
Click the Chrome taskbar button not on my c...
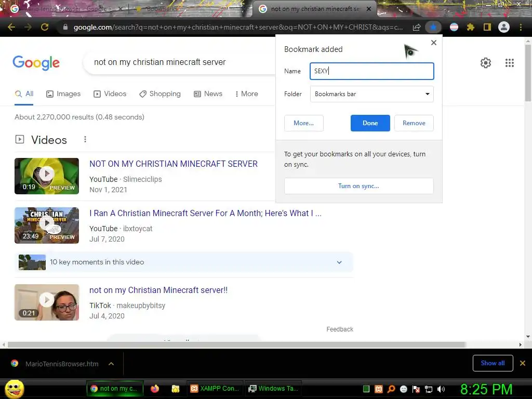(x=115, y=389)
